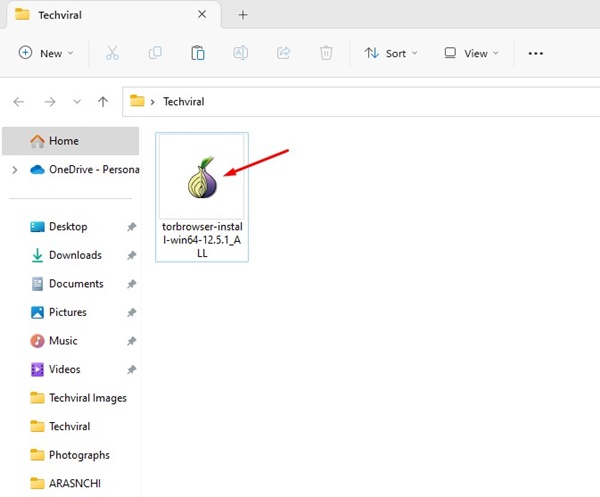Open Desktop in quick access
Viewport: 600px width, 497px height.
click(x=59, y=227)
